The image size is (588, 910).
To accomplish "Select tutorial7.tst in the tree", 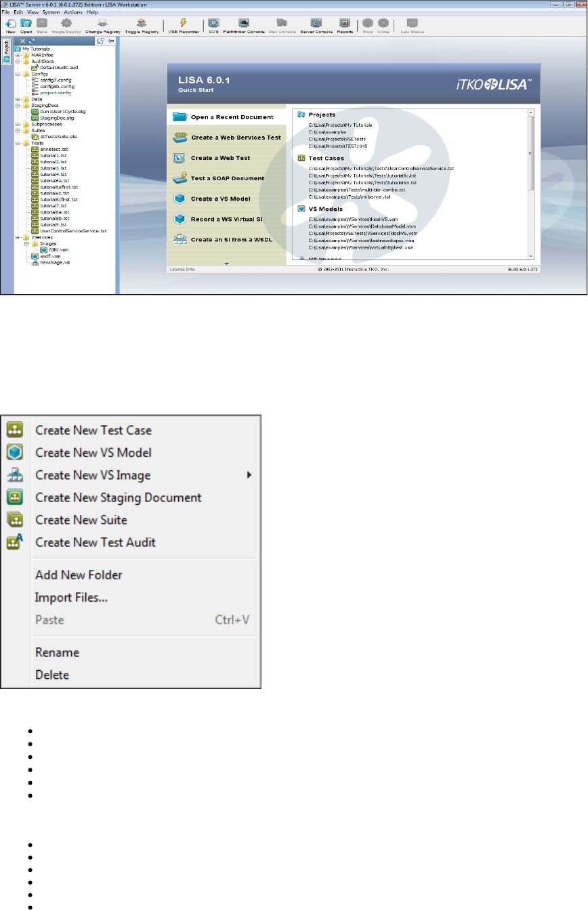I will (x=54, y=205).
